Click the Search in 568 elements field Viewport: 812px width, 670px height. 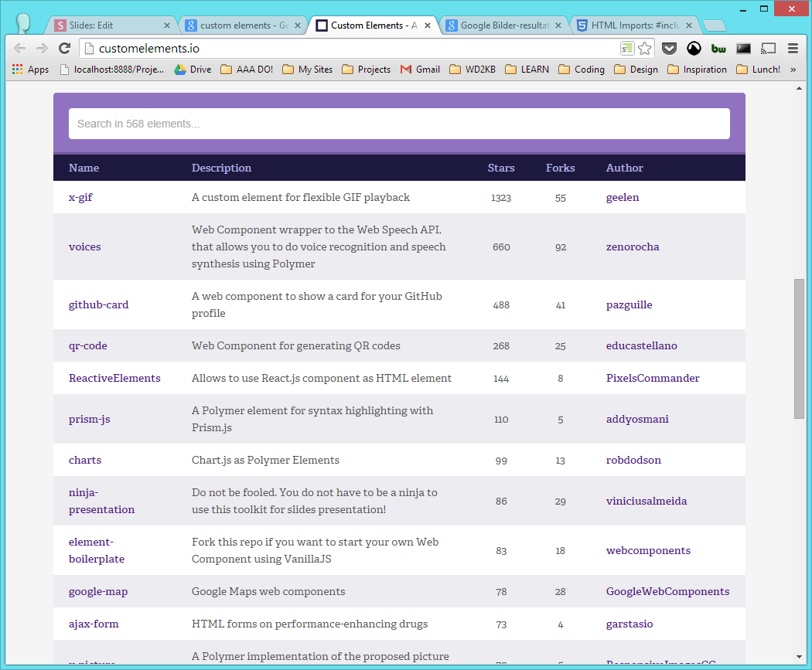point(399,124)
